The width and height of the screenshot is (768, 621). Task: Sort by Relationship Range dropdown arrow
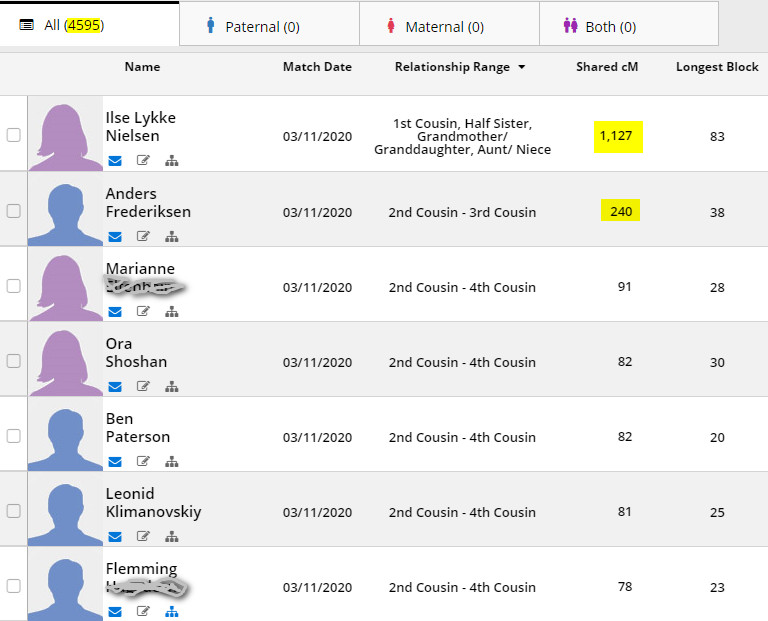coord(520,68)
